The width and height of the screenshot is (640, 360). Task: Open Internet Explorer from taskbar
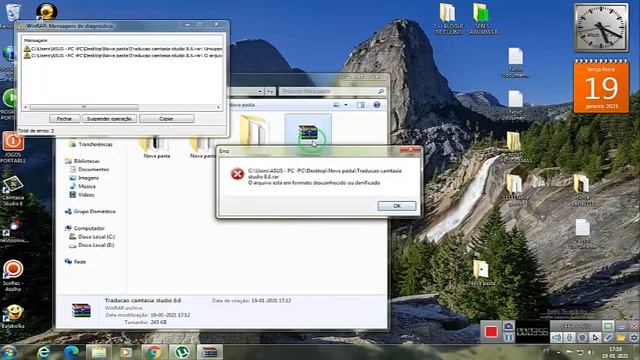click(44, 352)
